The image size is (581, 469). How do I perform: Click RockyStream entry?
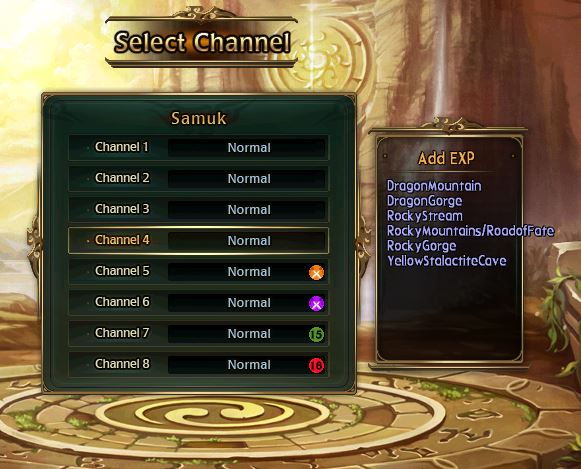click(425, 216)
